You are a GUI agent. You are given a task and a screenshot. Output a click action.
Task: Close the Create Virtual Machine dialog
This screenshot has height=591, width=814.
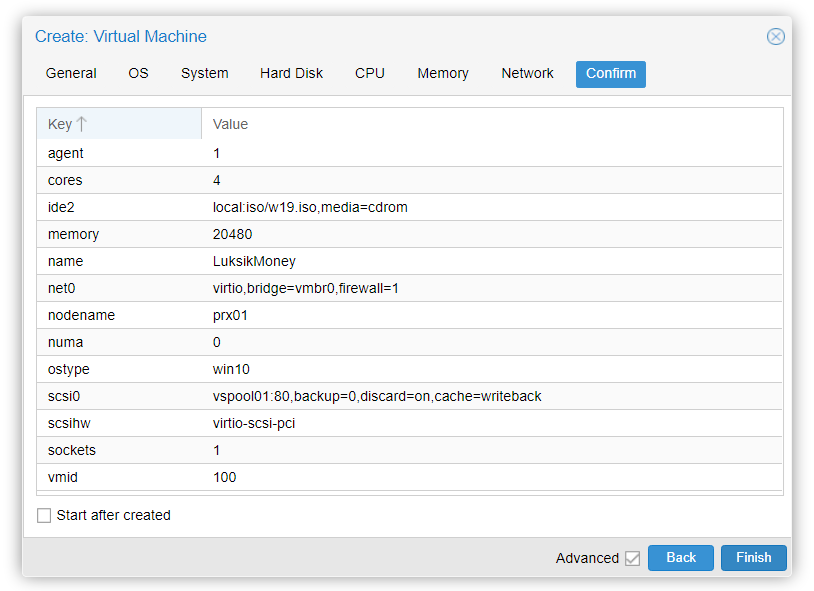coord(775,37)
